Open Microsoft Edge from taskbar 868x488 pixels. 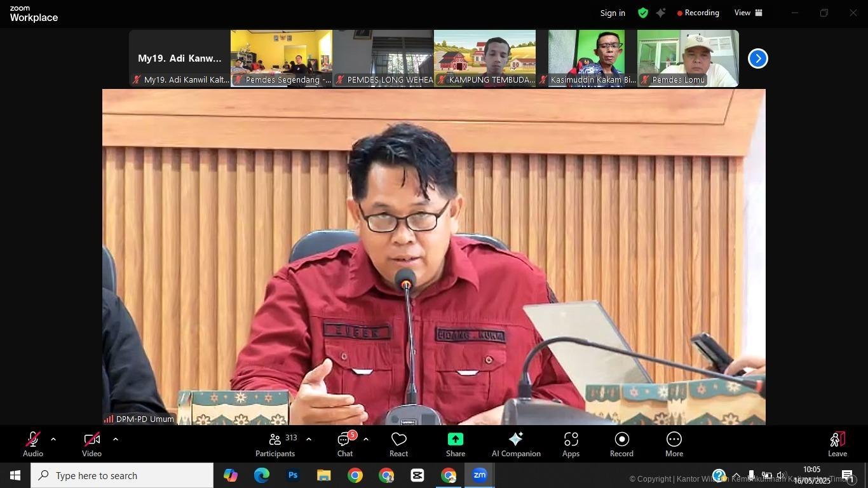coord(261,475)
